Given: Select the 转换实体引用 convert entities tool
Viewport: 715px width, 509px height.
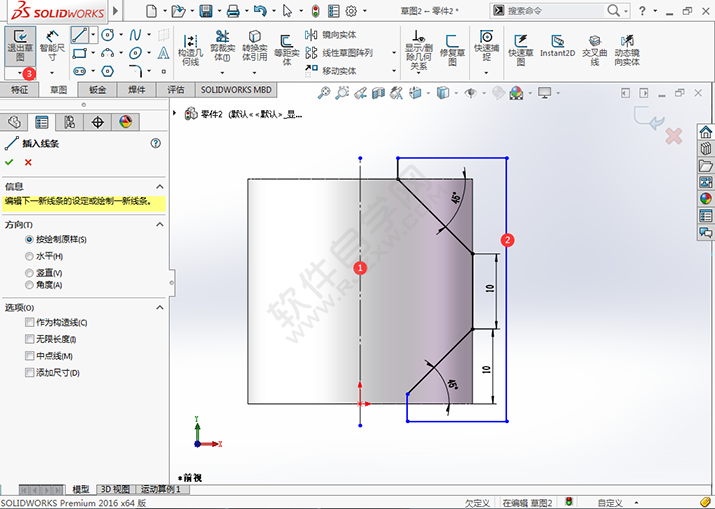Looking at the screenshot, I should [254, 45].
